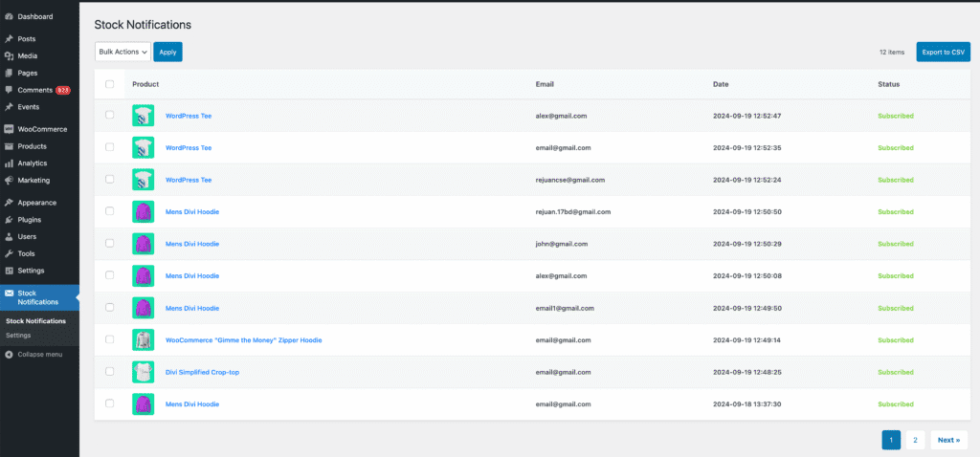The height and width of the screenshot is (457, 980).
Task: Tick checkbox for john@gmail.com row
Action: [110, 243]
